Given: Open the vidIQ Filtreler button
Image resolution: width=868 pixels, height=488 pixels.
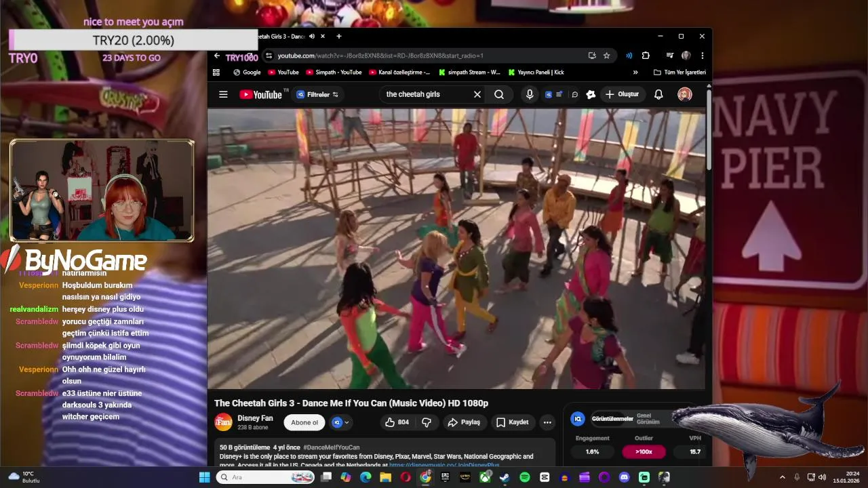Looking at the screenshot, I should [x=317, y=95].
